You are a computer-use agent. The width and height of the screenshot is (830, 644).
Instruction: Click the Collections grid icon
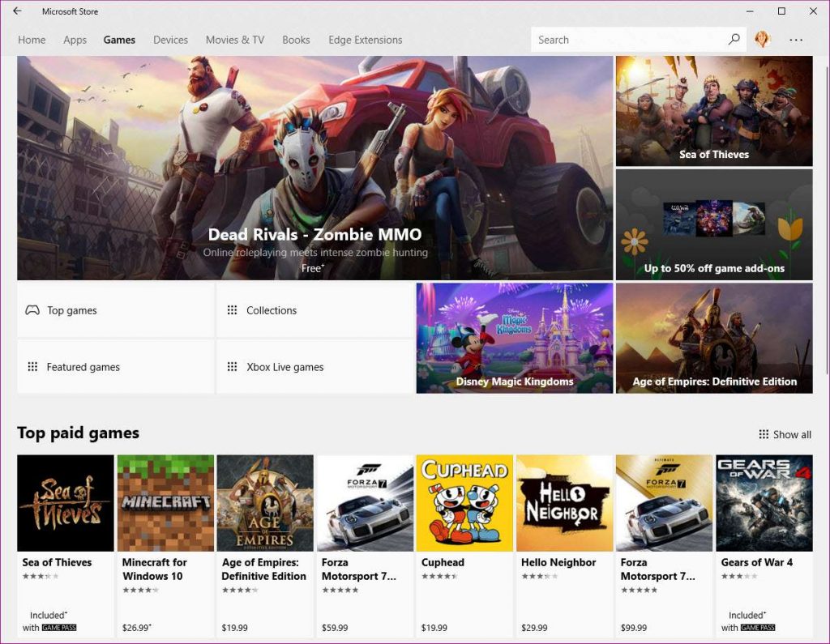(x=232, y=310)
